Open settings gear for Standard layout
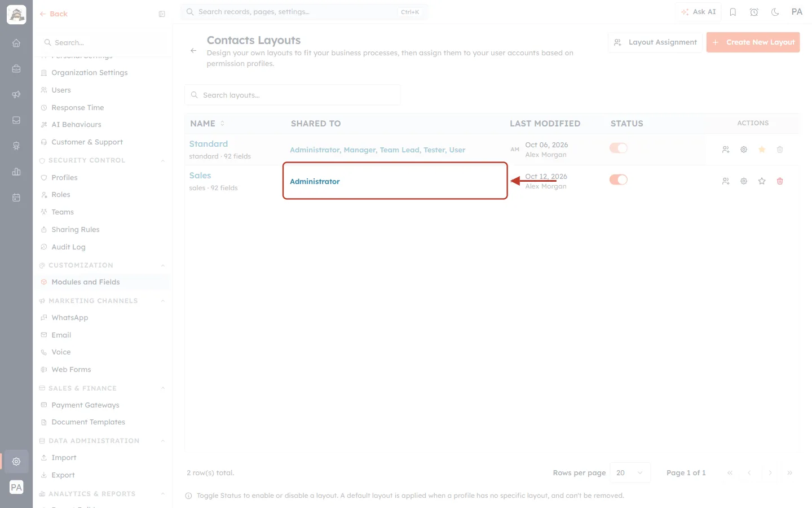This screenshot has width=812, height=508. 744,150
